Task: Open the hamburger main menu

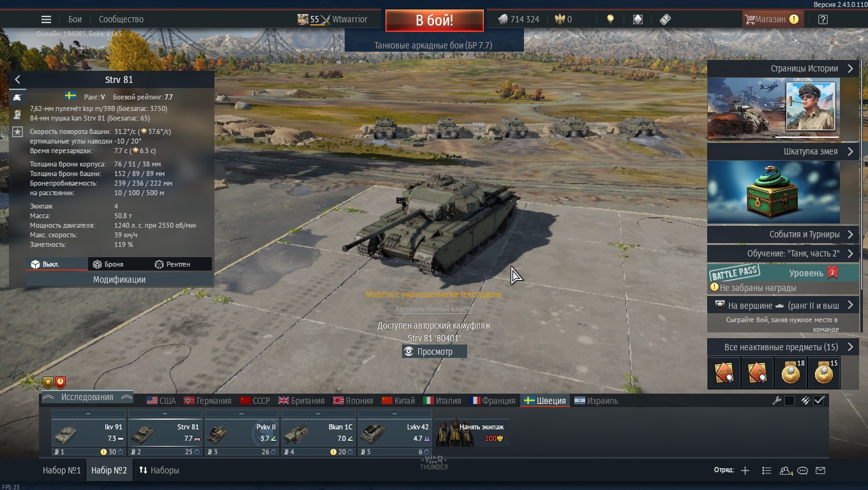Action: pos(46,19)
